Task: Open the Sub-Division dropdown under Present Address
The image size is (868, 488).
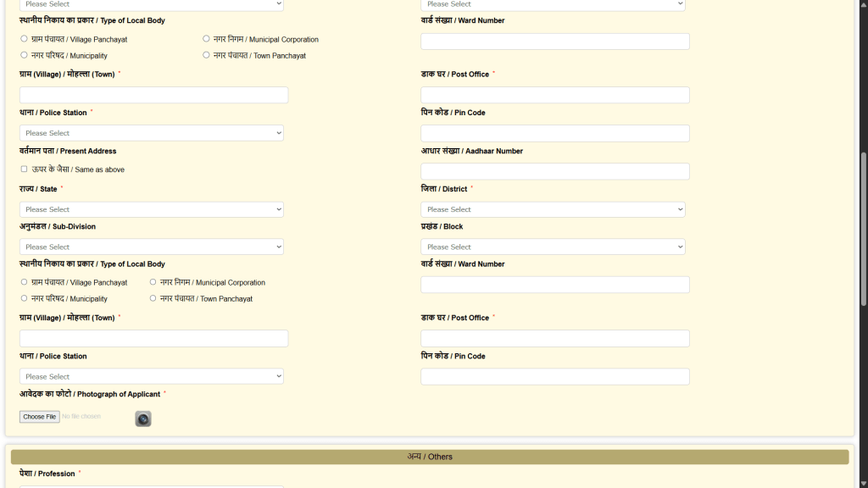Action: pyautogui.click(x=152, y=247)
